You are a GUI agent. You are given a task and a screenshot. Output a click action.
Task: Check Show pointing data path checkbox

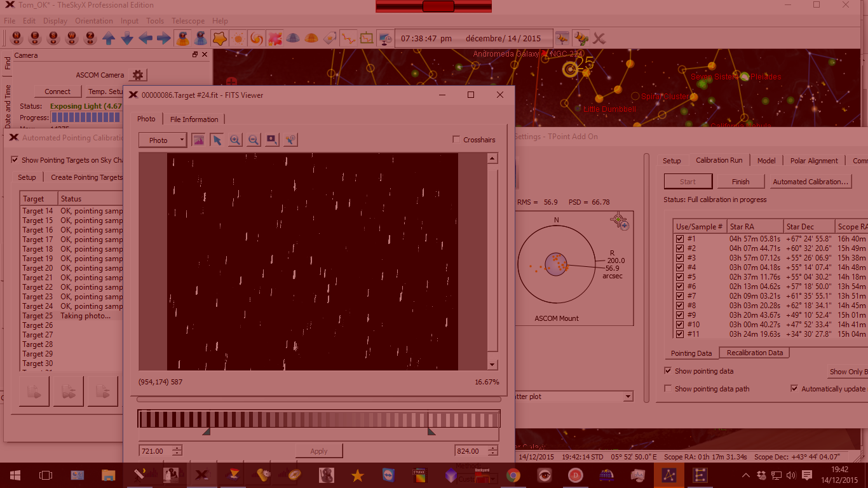pos(668,389)
